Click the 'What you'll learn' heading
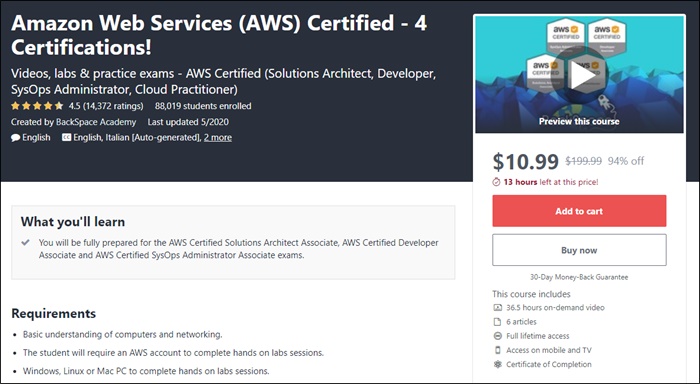 coord(73,222)
